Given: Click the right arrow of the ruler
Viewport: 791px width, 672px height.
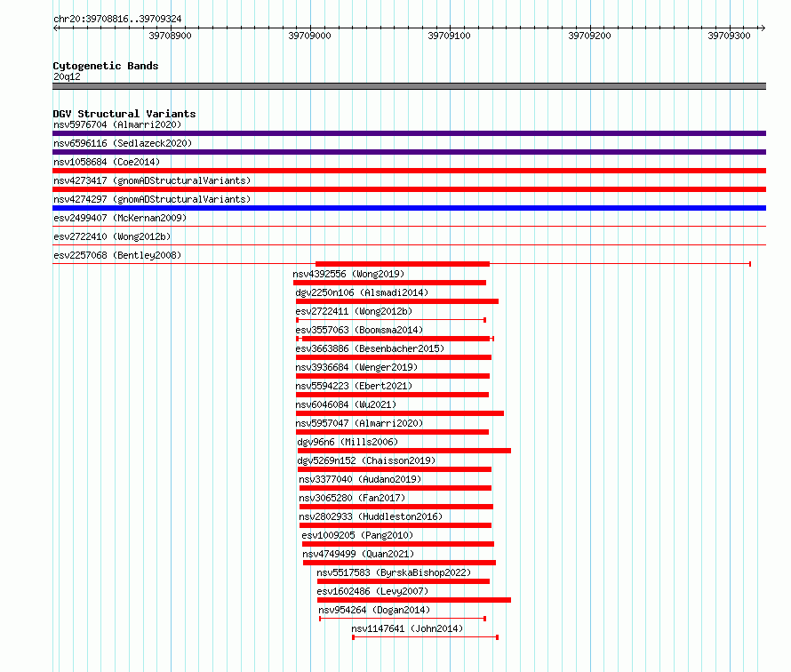Looking at the screenshot, I should 763,28.
